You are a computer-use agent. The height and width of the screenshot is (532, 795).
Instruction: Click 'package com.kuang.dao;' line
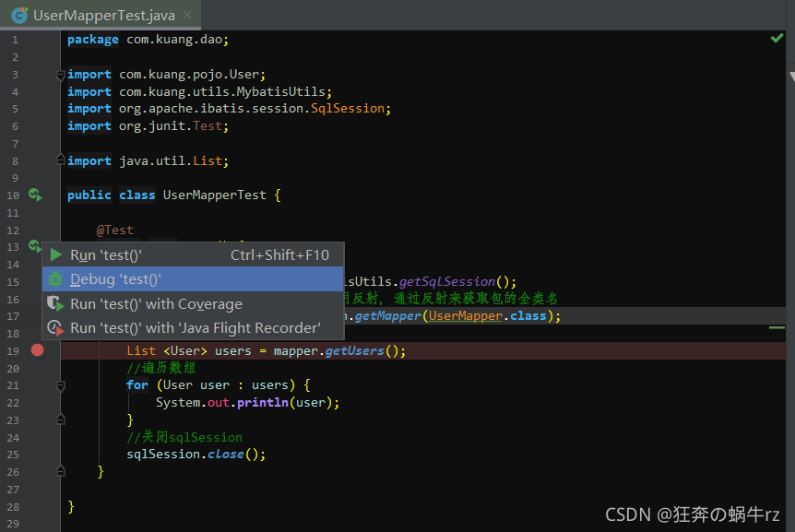point(148,40)
